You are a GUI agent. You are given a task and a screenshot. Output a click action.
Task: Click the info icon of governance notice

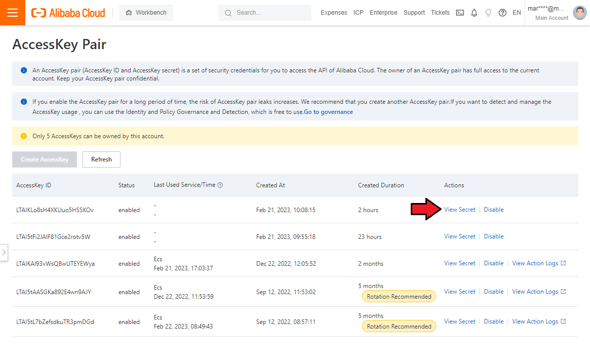tap(24, 102)
